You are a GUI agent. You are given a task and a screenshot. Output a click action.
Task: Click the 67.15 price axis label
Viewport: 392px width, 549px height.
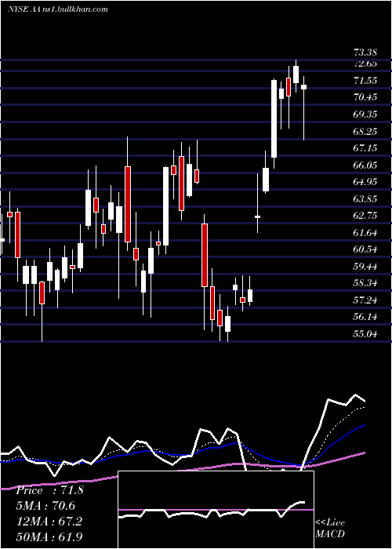(365, 148)
